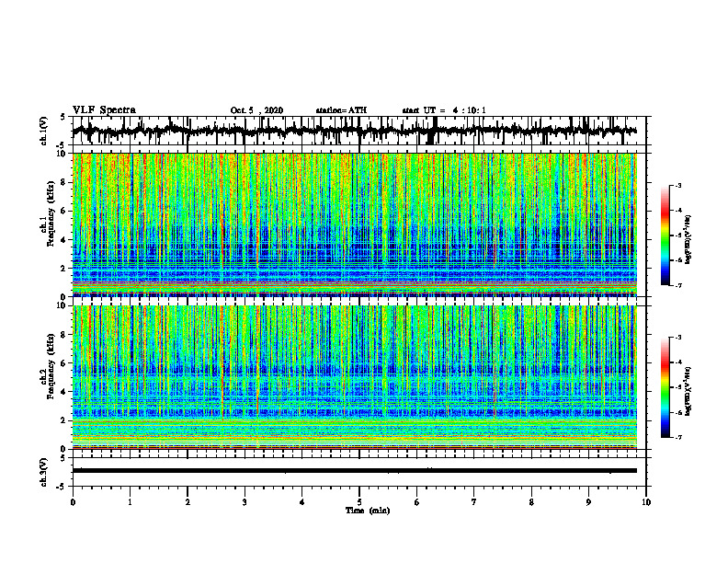728x563 pixels.
Task: Click inside the ch.1 spectrogram panel
Action: coord(355,224)
